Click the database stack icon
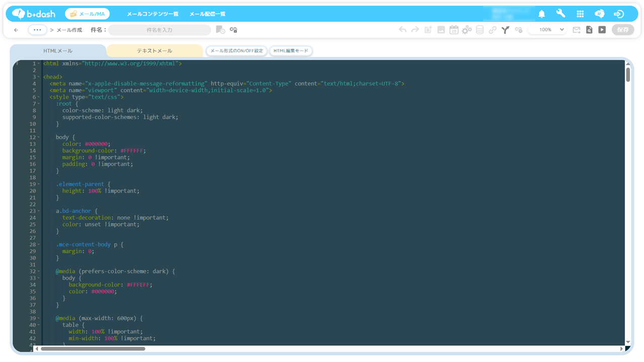 480,30
